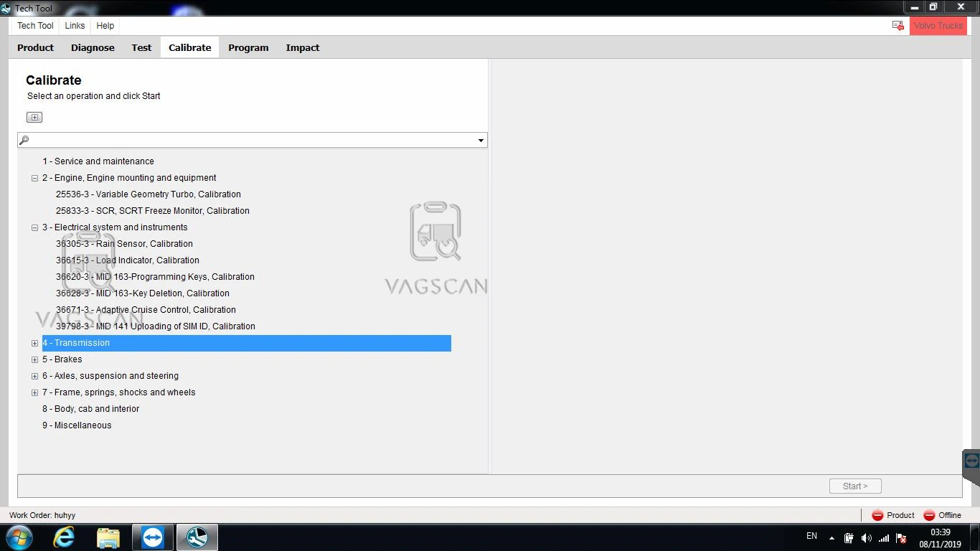
Task: Select 2 - Engine, Engine mounting and equipment
Action: pyautogui.click(x=129, y=178)
